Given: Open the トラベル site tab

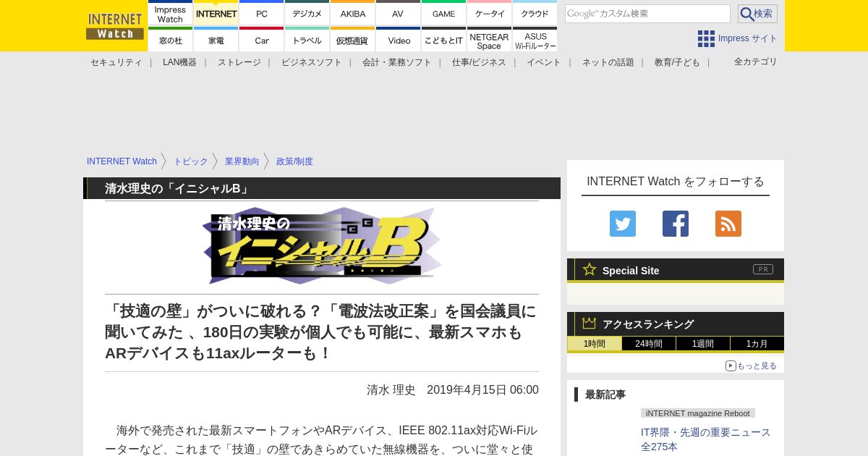Looking at the screenshot, I should click(307, 40).
